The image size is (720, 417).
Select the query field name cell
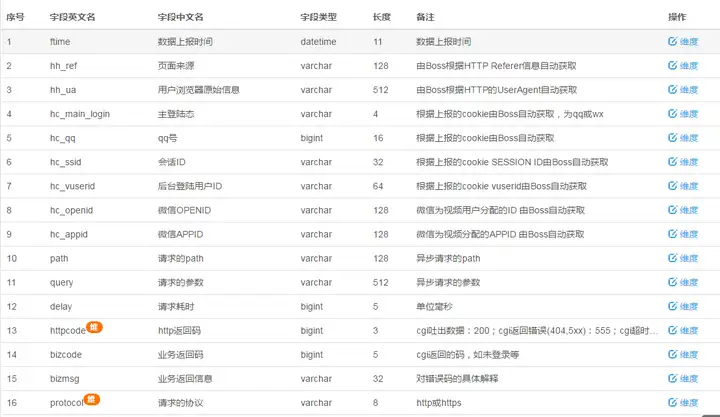point(62,283)
